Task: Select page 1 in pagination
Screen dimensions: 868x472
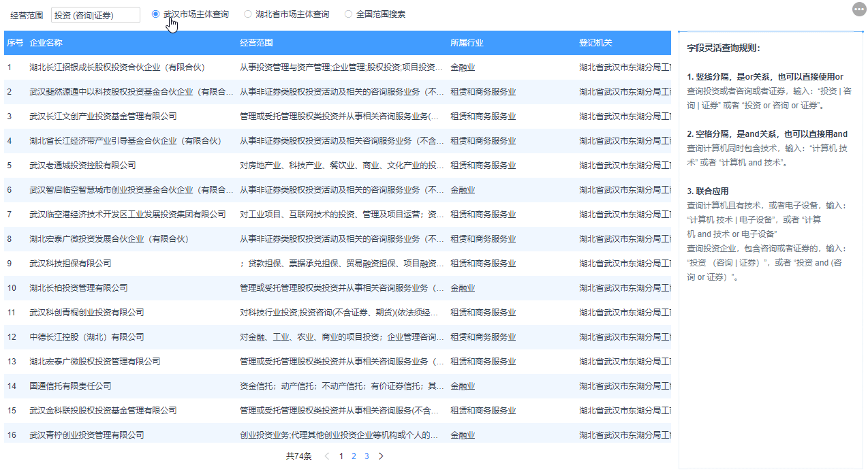Action: 341,456
